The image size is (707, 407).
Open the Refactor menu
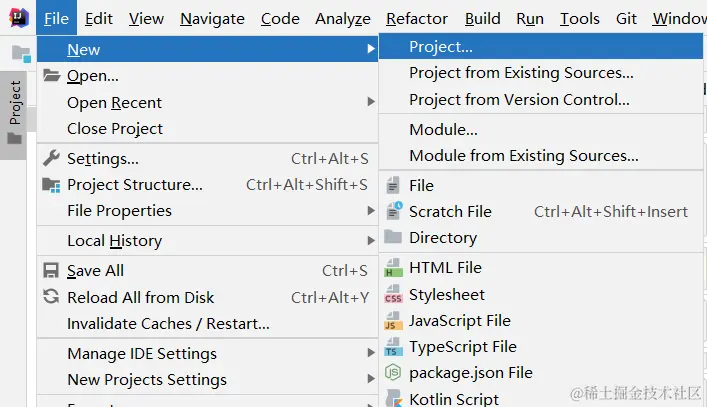(x=417, y=18)
